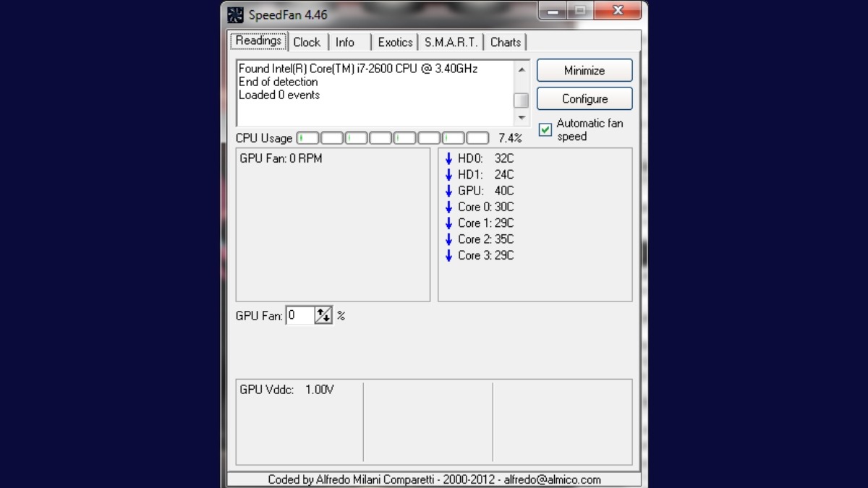Viewport: 868px width, 488px height.
Task: Click the Core 1 down-arrow icon
Action: coord(448,223)
